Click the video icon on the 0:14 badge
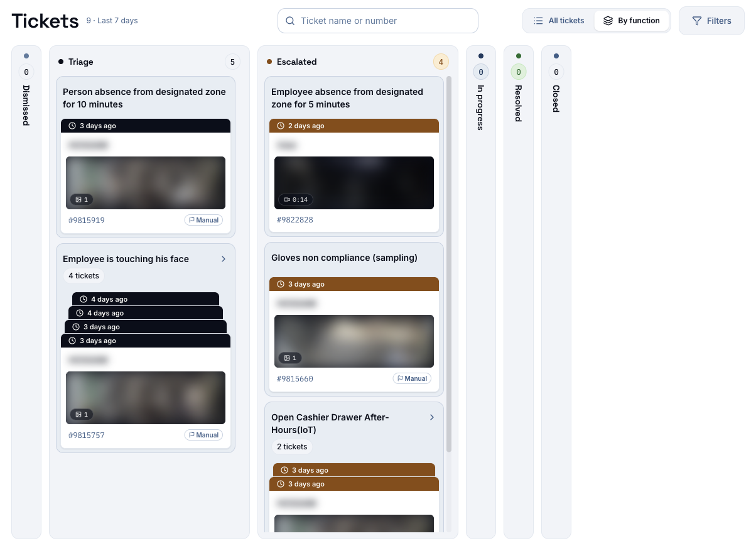756x548 pixels. tap(287, 200)
